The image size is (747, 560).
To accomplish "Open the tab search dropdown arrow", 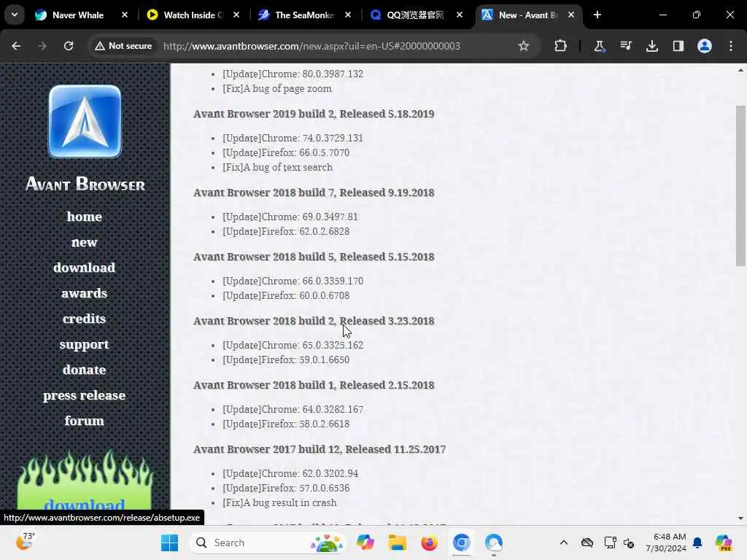I will tap(15, 15).
